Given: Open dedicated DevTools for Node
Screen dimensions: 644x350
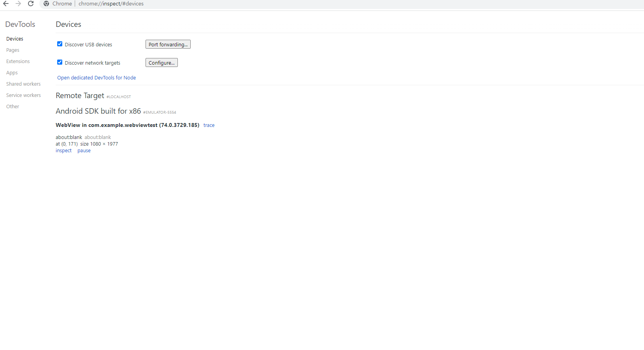Looking at the screenshot, I should (x=97, y=78).
